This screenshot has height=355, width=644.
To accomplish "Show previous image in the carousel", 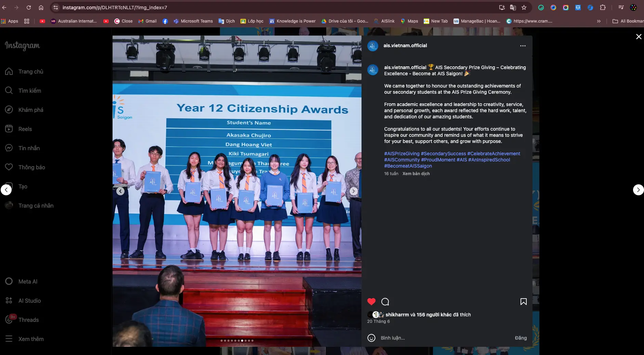I will pyautogui.click(x=120, y=191).
